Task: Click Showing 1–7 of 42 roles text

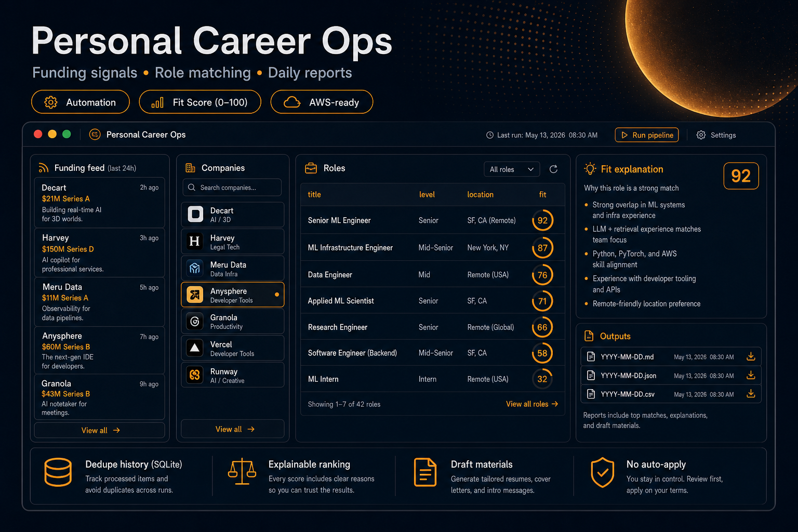Action: point(344,404)
